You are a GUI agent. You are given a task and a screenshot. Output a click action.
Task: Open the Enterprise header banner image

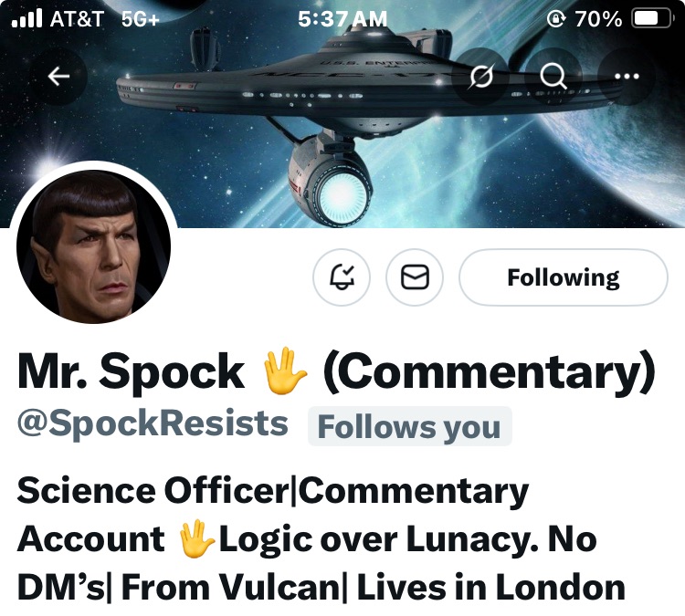pos(342,113)
